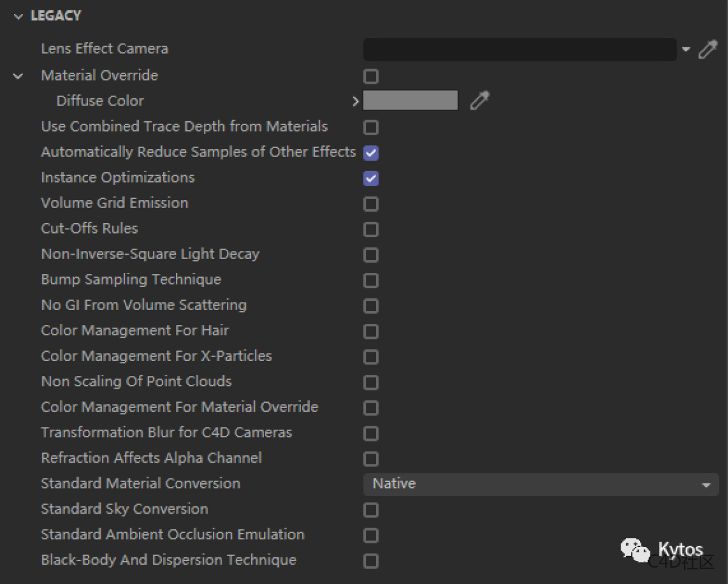Check the Cut-Offs Rules option
The image size is (728, 584).
tap(371, 229)
